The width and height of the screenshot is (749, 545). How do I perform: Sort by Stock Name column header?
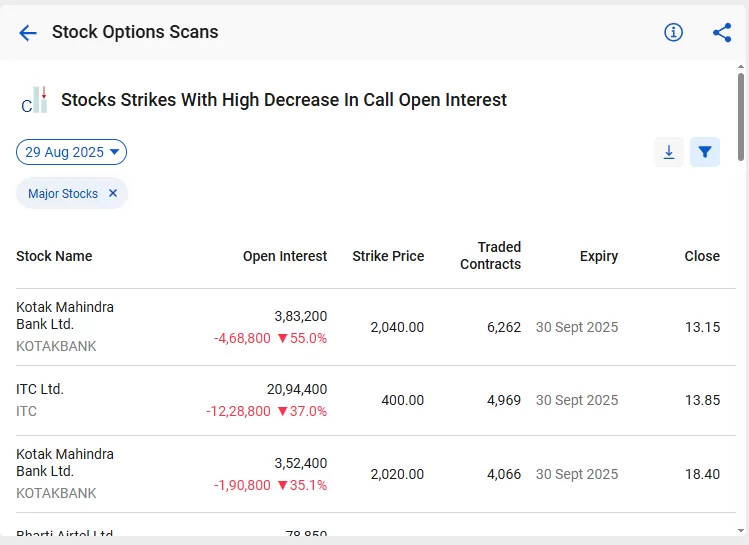point(54,256)
